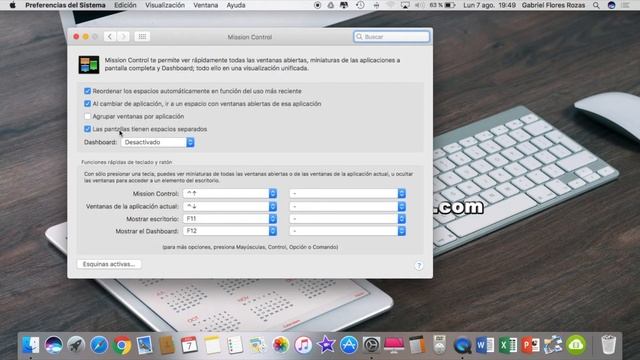Open 'Ventanas de la aplicación actual' mouse dropdown
This screenshot has width=640, height=360.
[347, 206]
